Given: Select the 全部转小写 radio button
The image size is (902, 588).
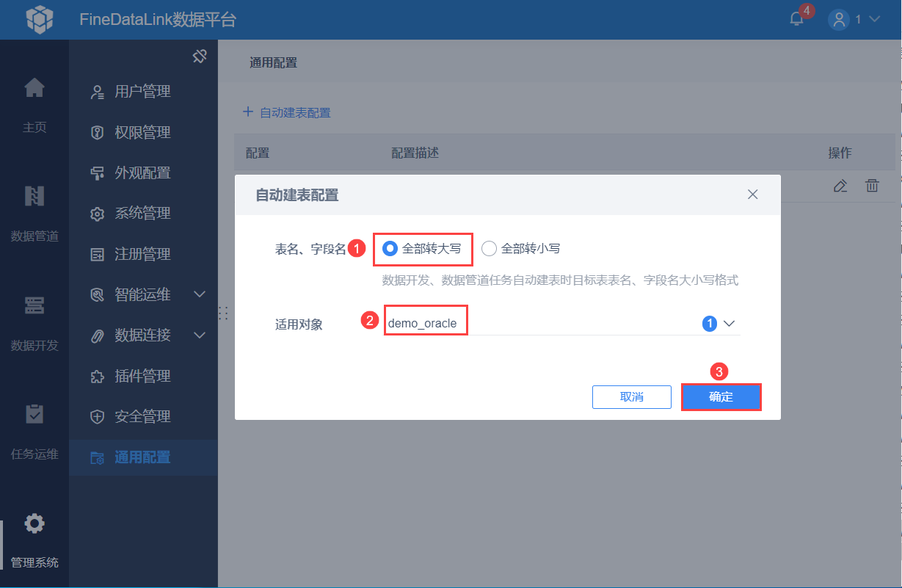Looking at the screenshot, I should pos(490,249).
